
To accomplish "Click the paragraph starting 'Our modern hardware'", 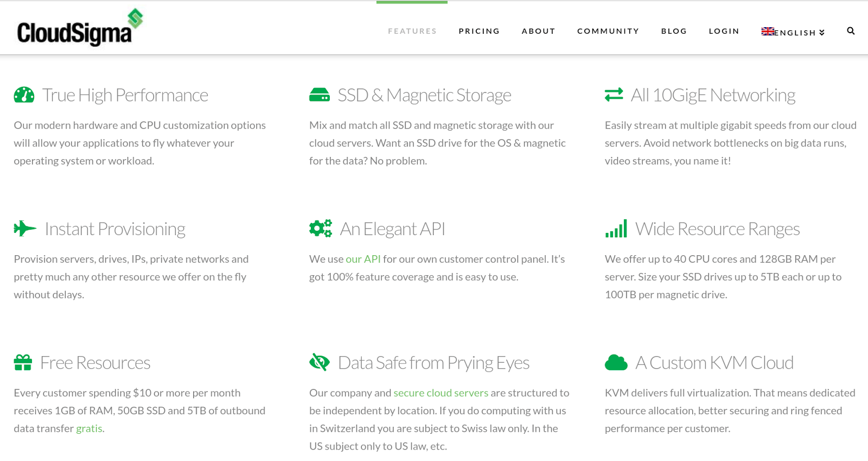I will pos(140,143).
